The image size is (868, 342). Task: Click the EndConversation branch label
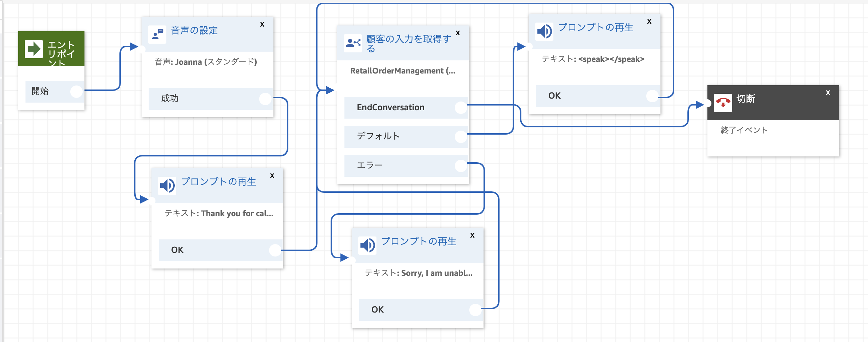point(391,107)
